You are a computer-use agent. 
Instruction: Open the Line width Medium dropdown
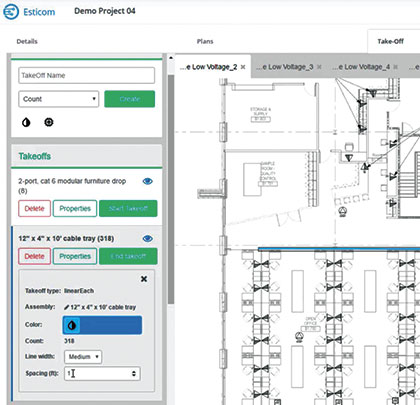tap(83, 357)
